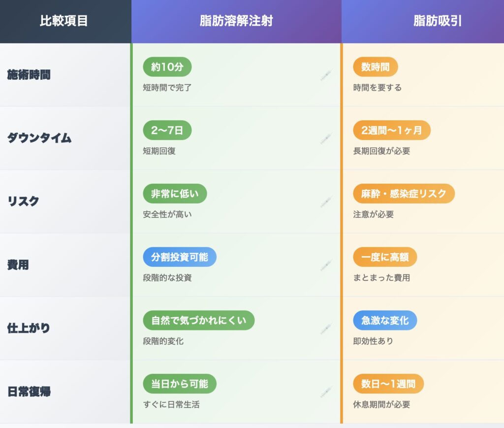Click the 2〜7日 green badge
The width and height of the screenshot is (504, 428).
point(167,130)
